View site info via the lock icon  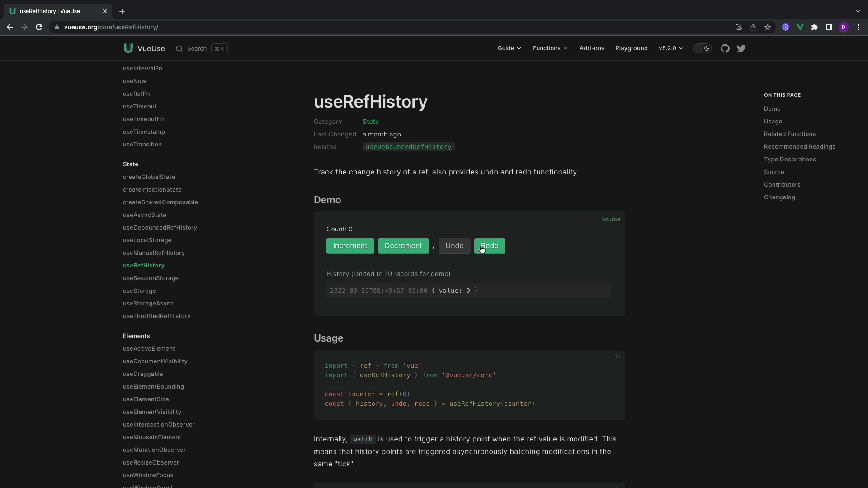[x=57, y=27]
